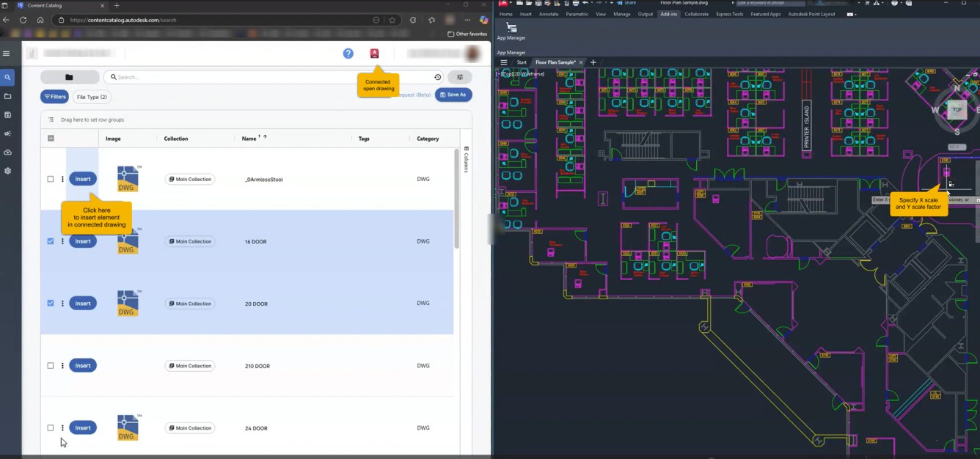
Task: Open the folder icon in the catalog sidebar
Action: pyautogui.click(x=7, y=96)
